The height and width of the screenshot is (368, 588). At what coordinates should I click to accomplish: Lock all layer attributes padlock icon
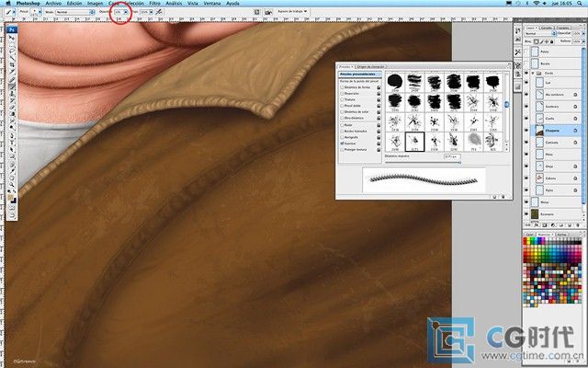point(552,41)
